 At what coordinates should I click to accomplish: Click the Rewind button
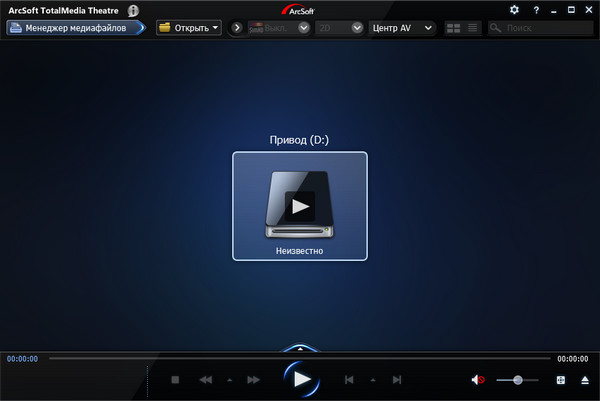pos(205,380)
